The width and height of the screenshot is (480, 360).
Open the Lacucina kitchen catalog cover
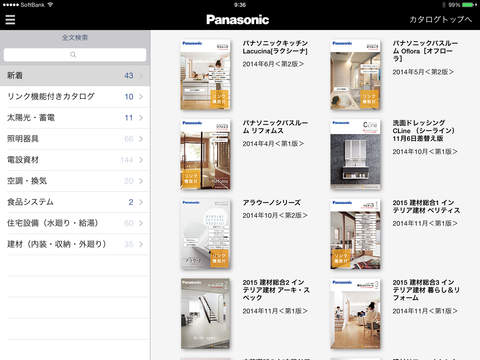point(205,75)
